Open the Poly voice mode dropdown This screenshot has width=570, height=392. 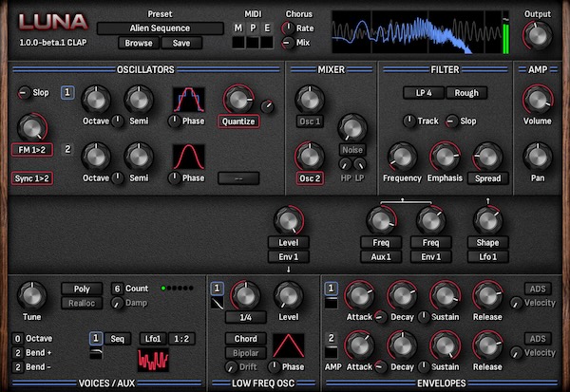pyautogui.click(x=82, y=289)
